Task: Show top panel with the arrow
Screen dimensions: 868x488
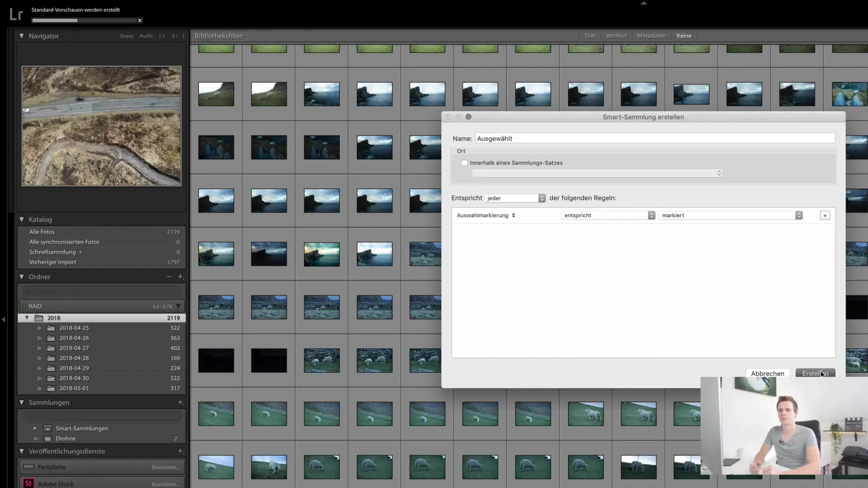Action: coord(644,3)
